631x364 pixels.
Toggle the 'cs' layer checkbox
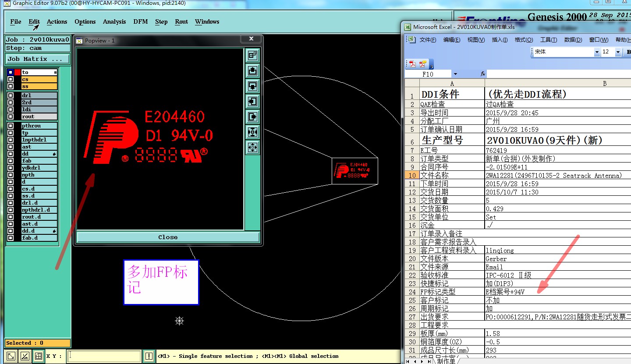(11, 79)
